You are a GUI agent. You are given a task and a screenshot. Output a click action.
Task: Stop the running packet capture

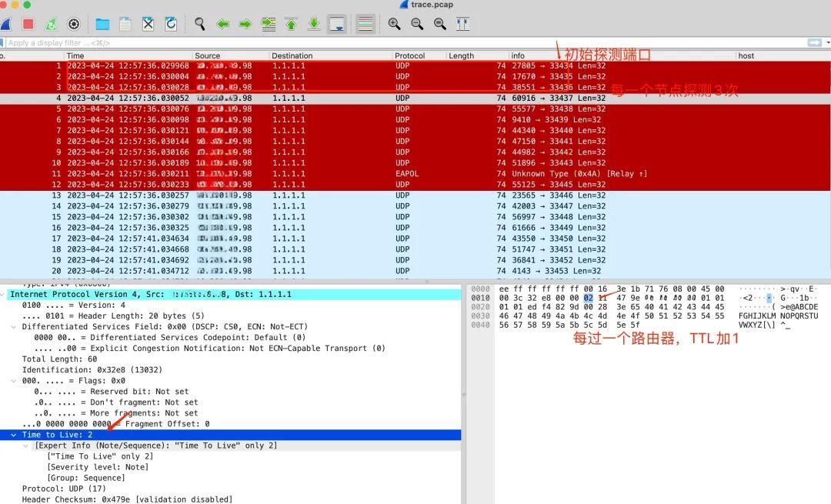point(28,24)
